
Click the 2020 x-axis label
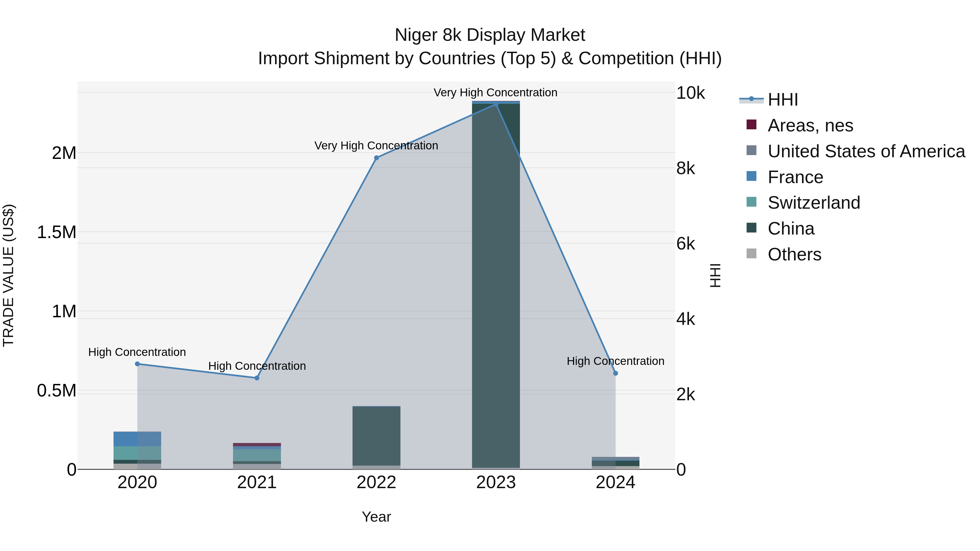click(137, 482)
